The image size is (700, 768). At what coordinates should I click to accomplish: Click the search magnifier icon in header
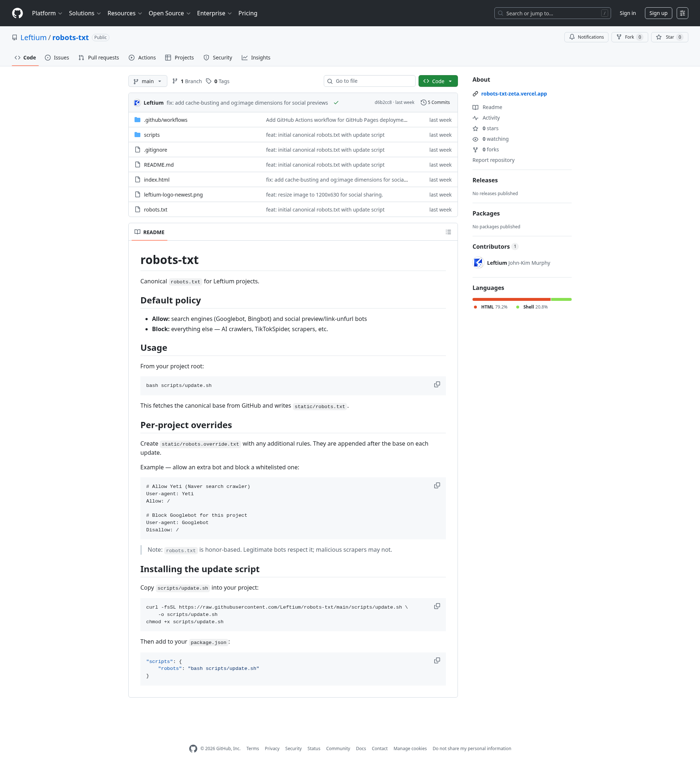(x=501, y=13)
